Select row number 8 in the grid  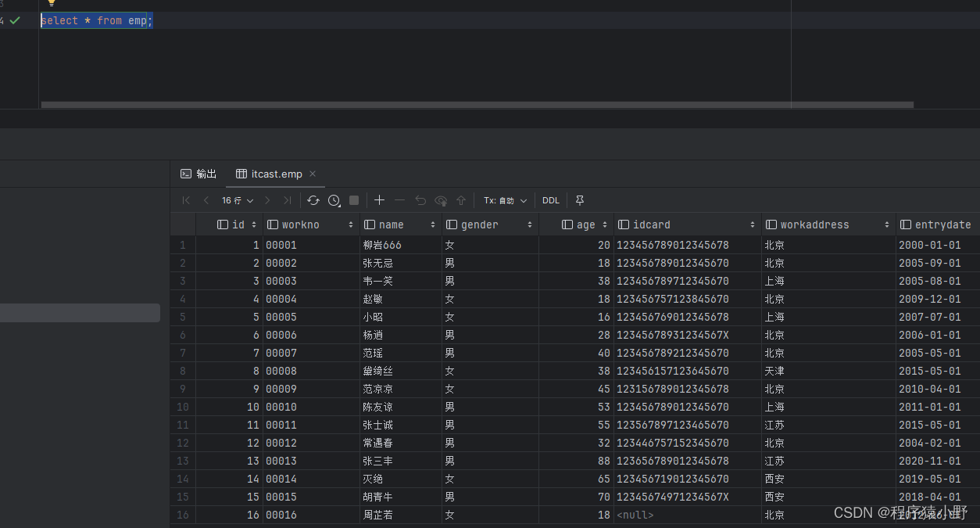[183, 371]
